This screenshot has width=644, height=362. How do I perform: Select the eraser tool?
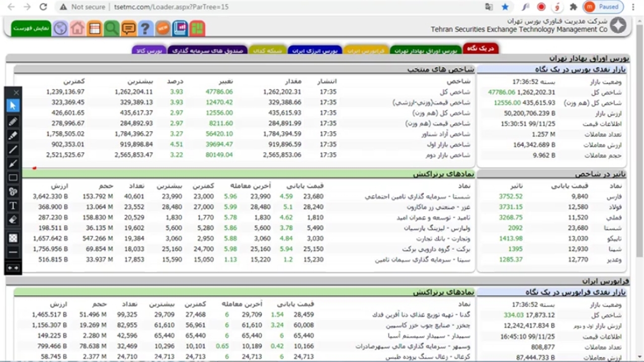(13, 220)
